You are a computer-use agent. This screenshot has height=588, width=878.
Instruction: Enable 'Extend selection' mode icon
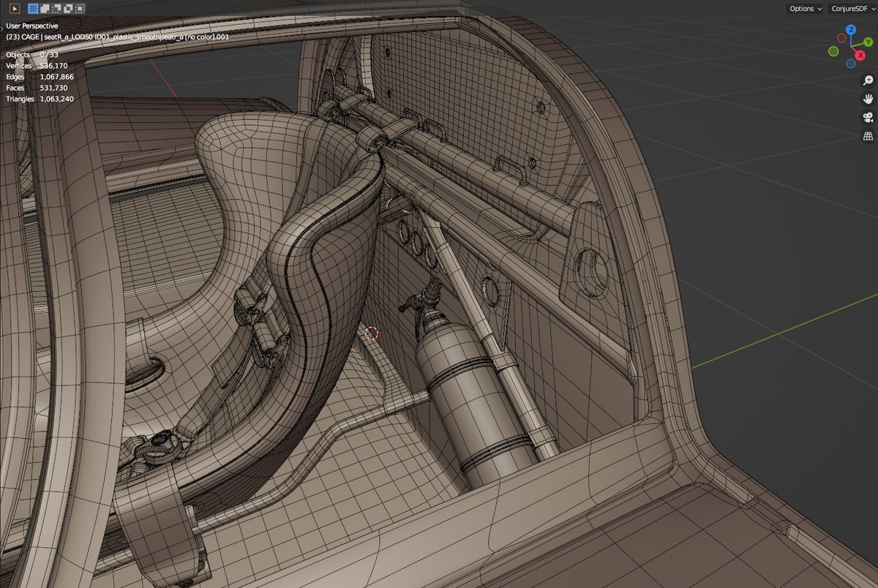point(45,9)
